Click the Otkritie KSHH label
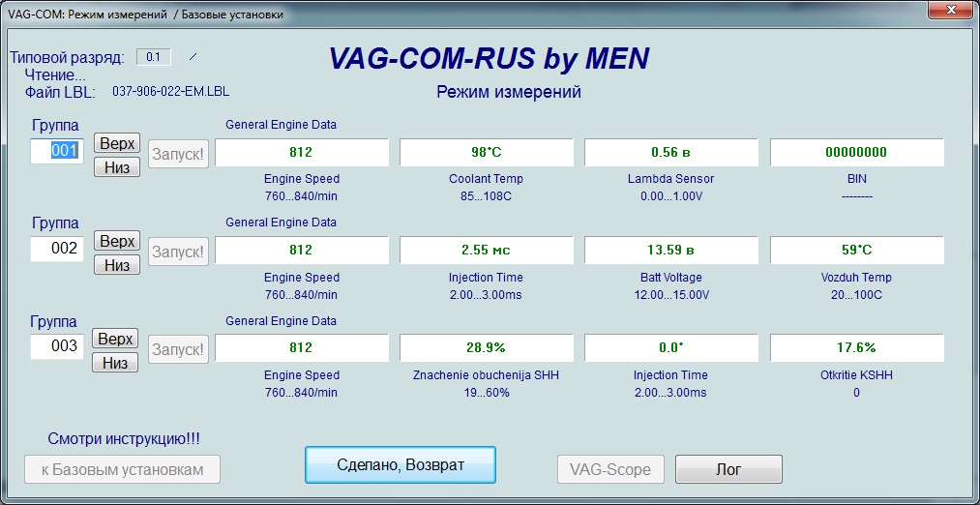This screenshot has width=980, height=505. coord(857,375)
